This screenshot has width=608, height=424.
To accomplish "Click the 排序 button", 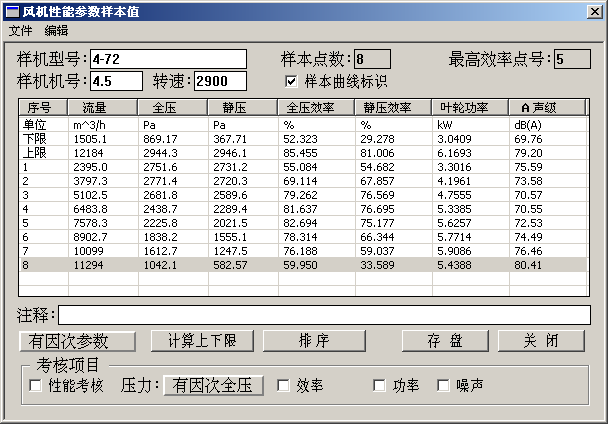I will [314, 341].
